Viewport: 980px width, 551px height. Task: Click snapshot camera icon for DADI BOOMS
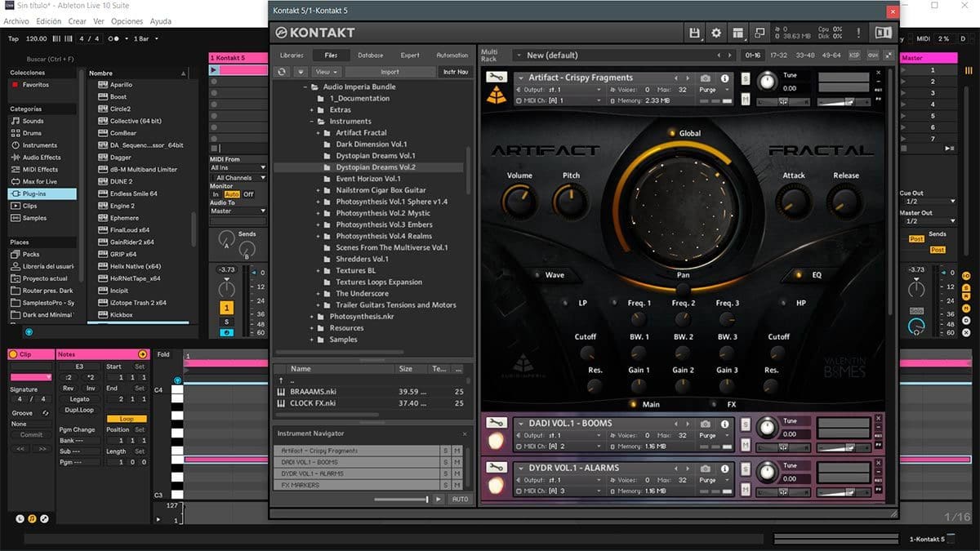click(x=705, y=424)
